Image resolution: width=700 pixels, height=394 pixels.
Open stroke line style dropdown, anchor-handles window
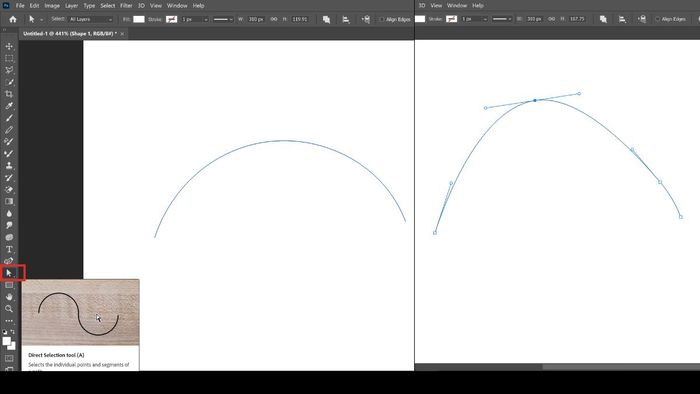502,19
